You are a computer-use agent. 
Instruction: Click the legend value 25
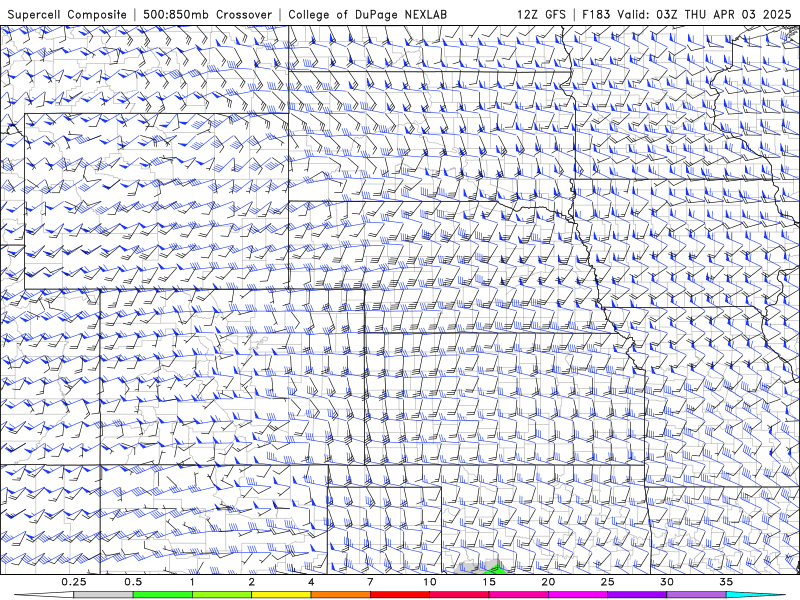point(607,582)
